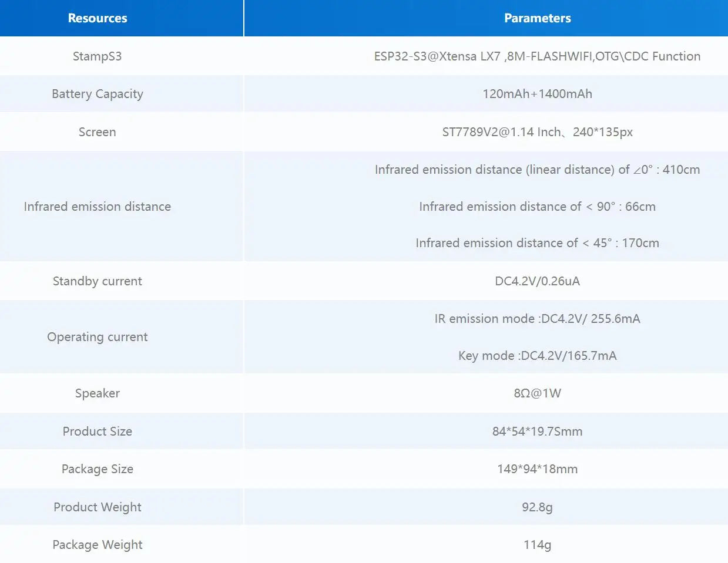
Task: Select the ∠0° : 410cm line
Action: pos(537,170)
